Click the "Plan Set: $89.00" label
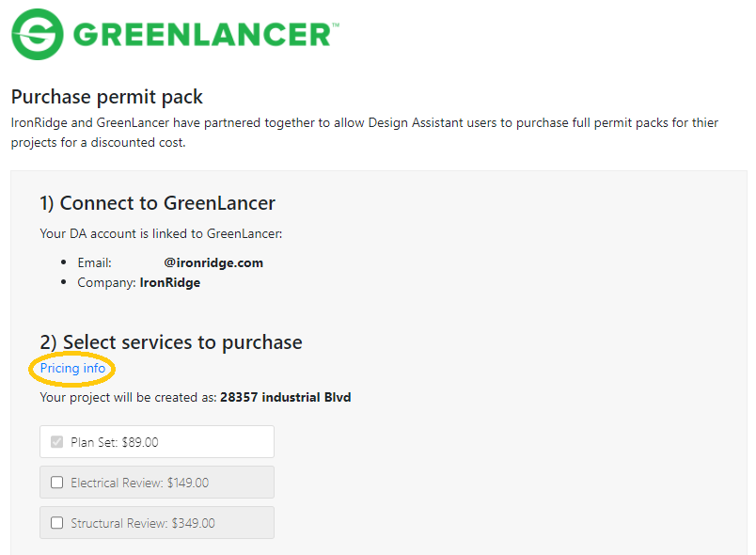 coord(115,442)
